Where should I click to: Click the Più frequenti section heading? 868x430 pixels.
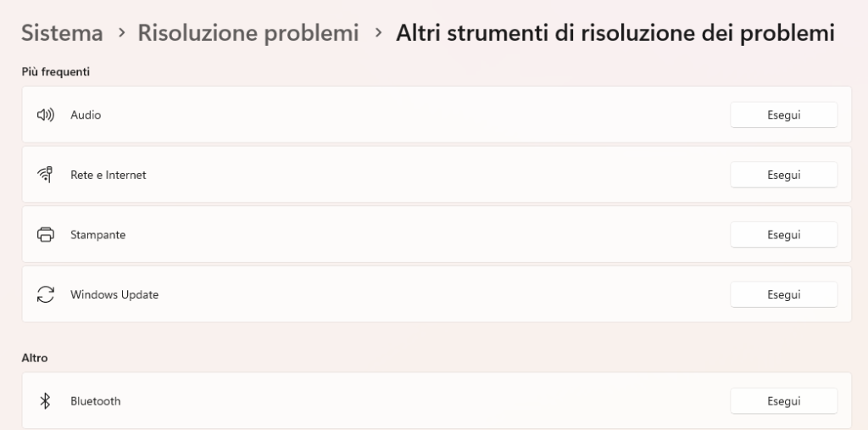(55, 72)
